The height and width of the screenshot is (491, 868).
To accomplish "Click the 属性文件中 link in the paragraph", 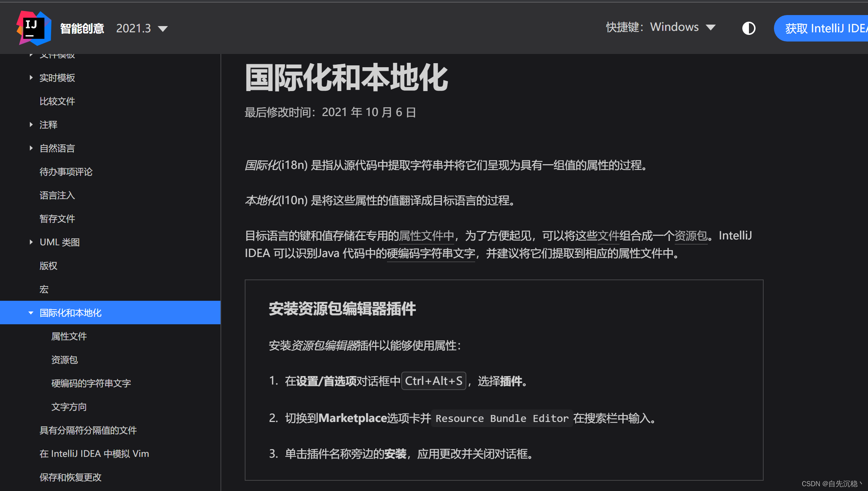I will (426, 235).
